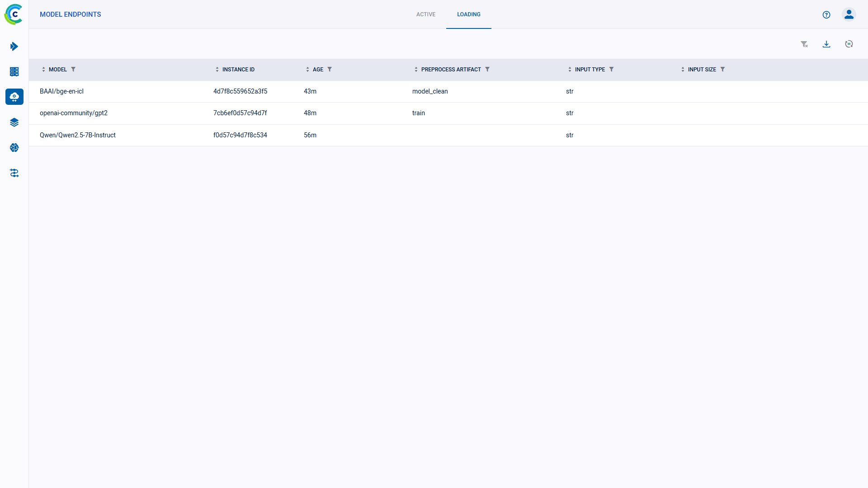Open the help question-mark button
The height and width of the screenshot is (488, 868).
[x=826, y=14]
